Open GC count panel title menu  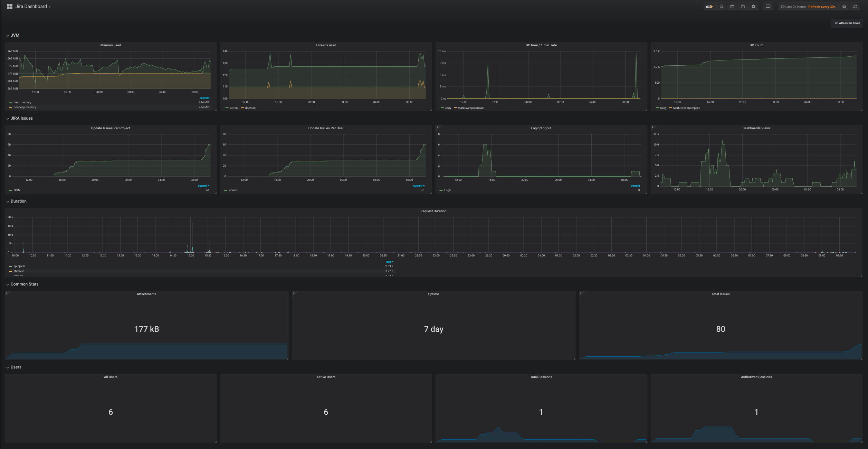pos(756,45)
